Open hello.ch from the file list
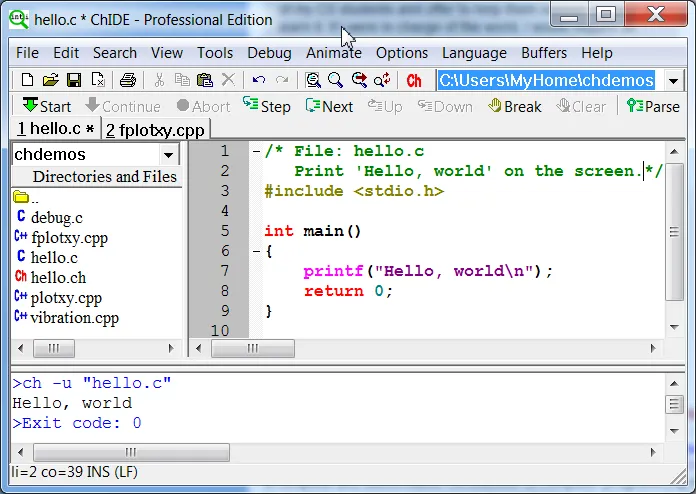This screenshot has width=696, height=494. click(58, 277)
